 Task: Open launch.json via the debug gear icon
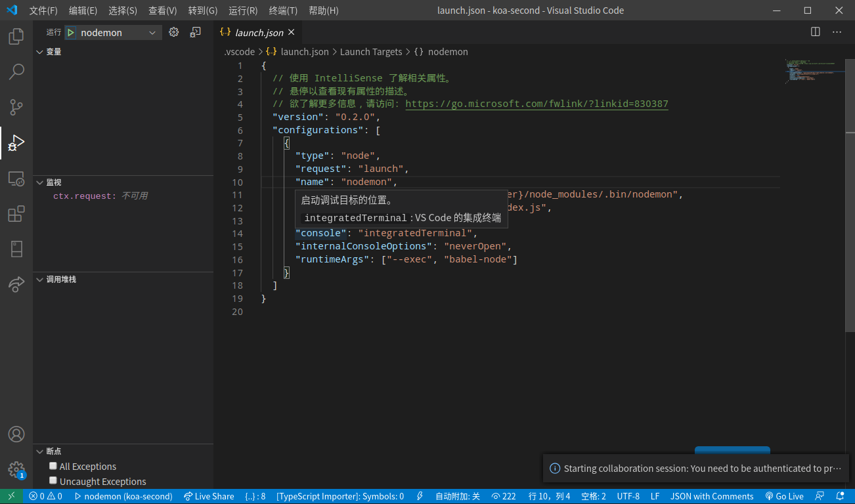174,32
